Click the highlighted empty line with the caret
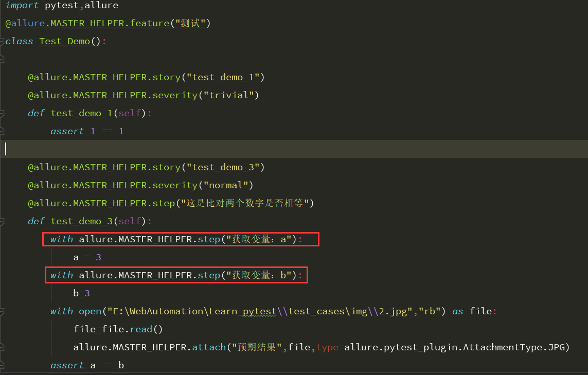This screenshot has height=375, width=588. click(294, 149)
